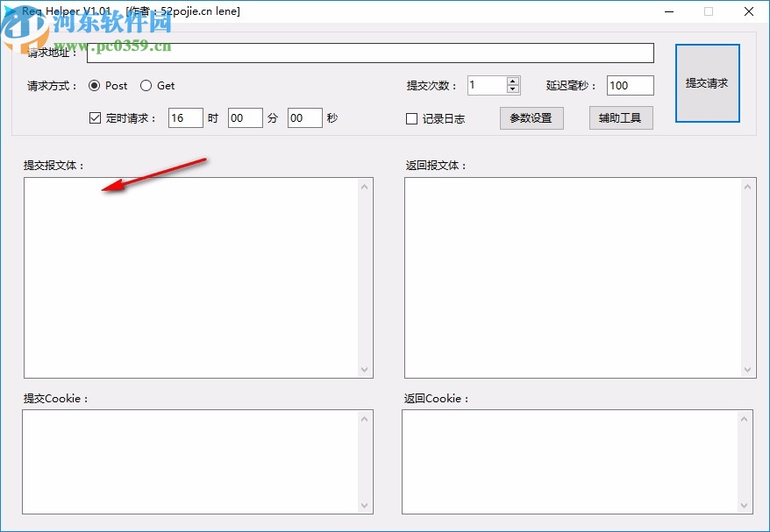The image size is (770, 532).
Task: Click the Req Helper app icon in title bar
Action: (x=10, y=11)
